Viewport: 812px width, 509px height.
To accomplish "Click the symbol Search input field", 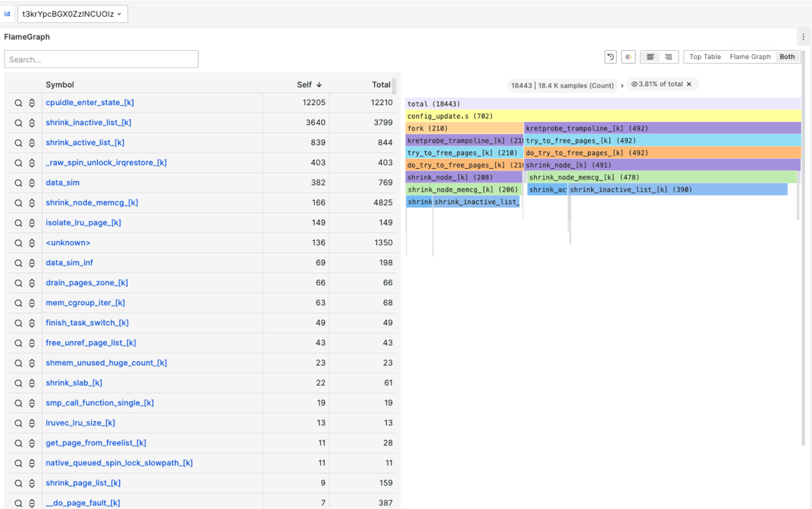I will point(101,60).
